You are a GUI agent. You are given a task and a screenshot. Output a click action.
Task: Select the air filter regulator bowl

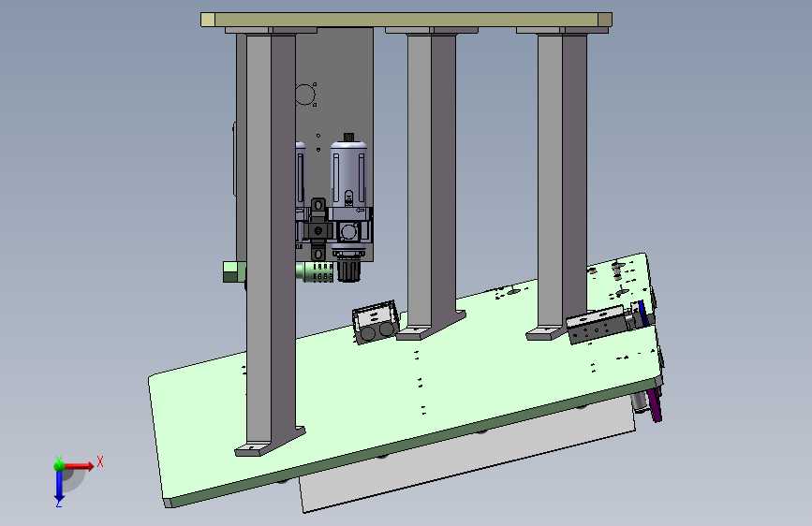pos(349,173)
